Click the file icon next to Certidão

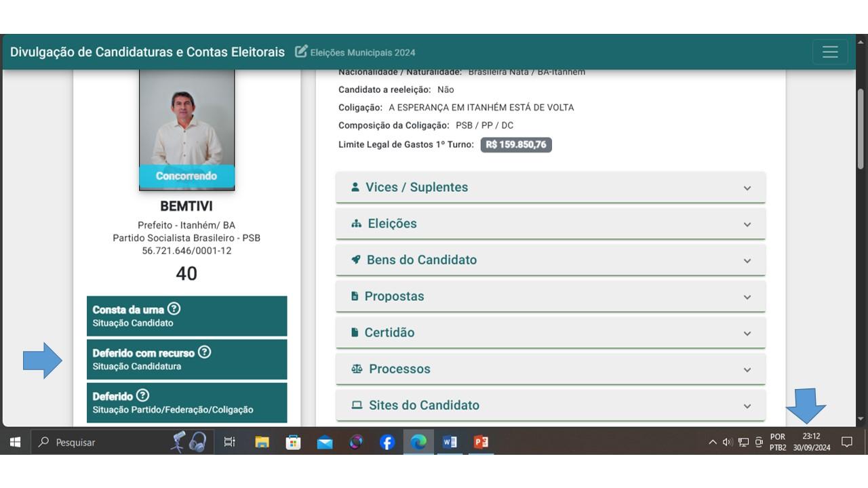[355, 333]
